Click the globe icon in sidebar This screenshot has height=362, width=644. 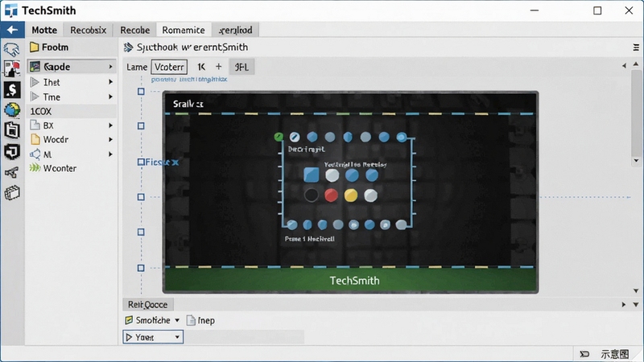pyautogui.click(x=12, y=109)
